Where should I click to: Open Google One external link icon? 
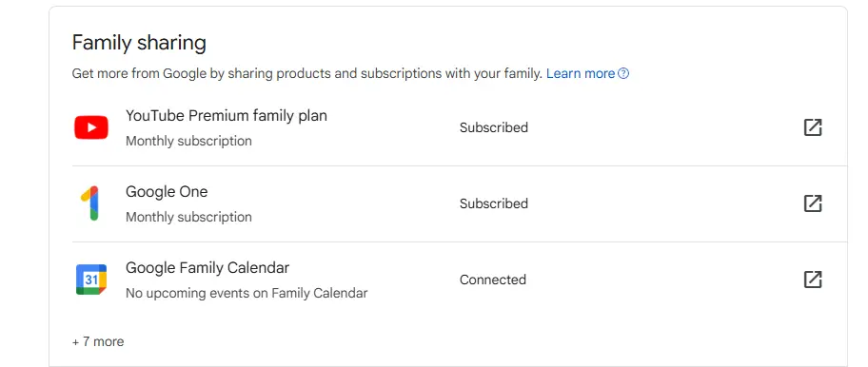point(813,203)
